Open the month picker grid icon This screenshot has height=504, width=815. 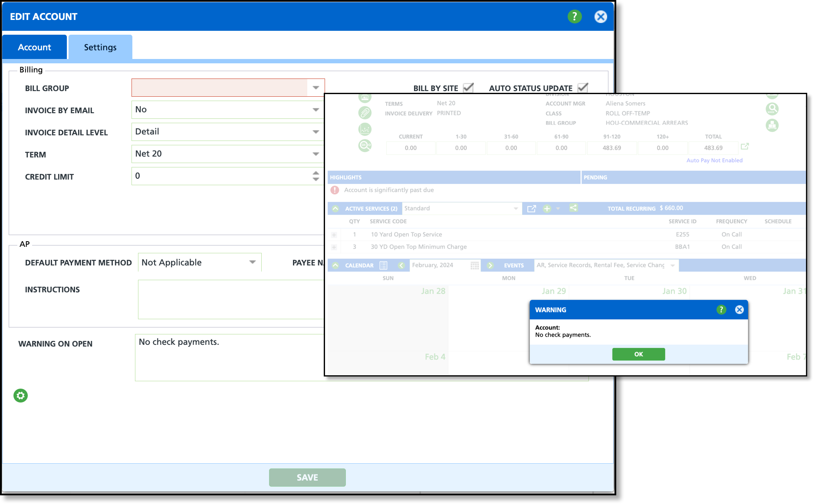(x=475, y=265)
